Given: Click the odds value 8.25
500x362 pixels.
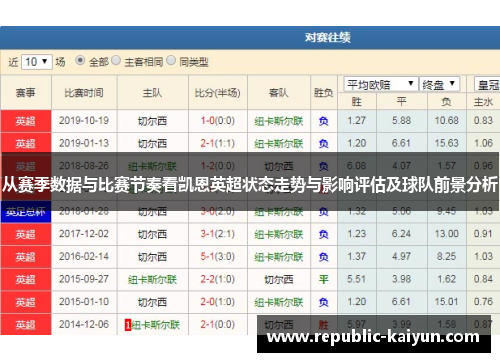Looking at the screenshot, I should (x=447, y=257).
